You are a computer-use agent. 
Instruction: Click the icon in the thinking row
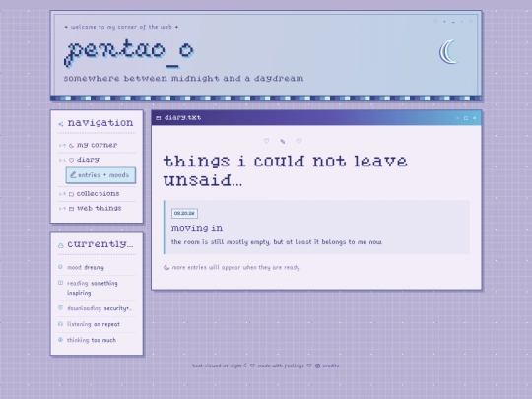[x=60, y=339]
